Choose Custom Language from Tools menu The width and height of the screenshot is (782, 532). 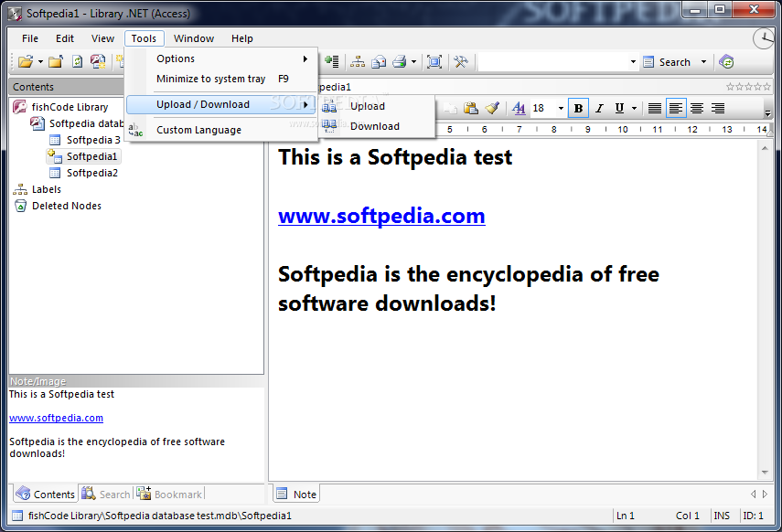[x=221, y=130]
